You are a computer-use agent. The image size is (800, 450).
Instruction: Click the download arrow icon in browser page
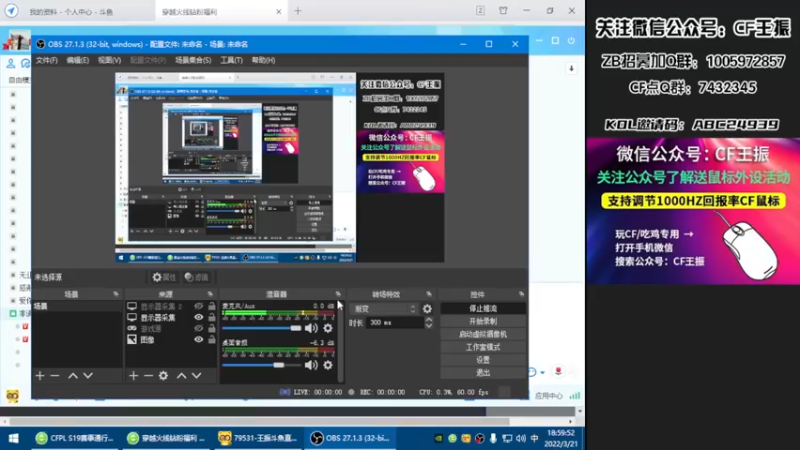(571, 68)
